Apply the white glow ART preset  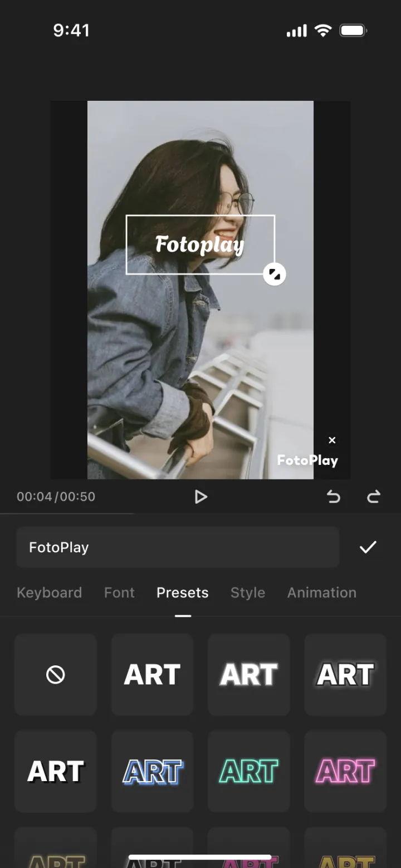(249, 675)
